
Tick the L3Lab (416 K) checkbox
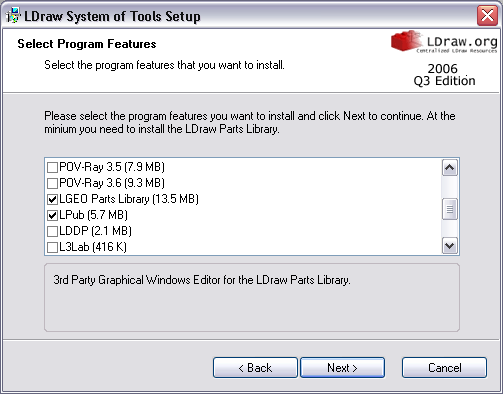[x=52, y=247]
